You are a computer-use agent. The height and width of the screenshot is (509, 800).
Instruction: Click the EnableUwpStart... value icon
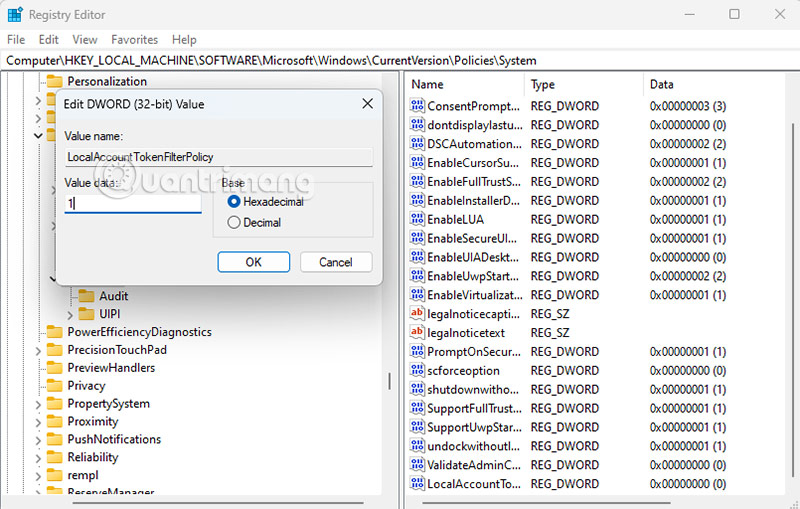point(417,275)
